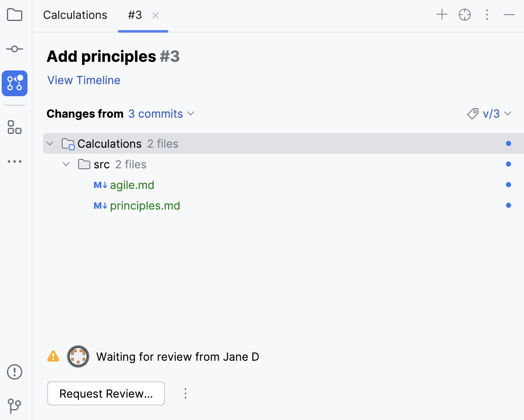Mark principles.md as viewed via blue dot
524x420 pixels.
pos(509,205)
